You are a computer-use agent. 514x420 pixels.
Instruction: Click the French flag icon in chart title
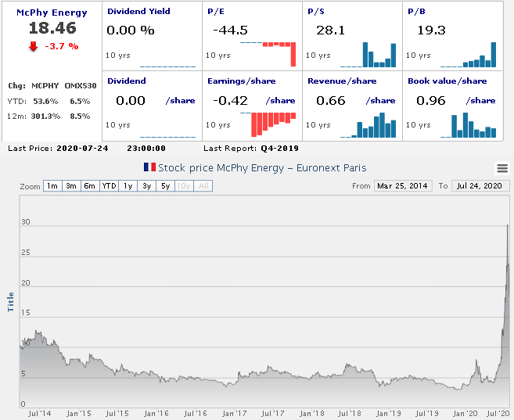[149, 167]
